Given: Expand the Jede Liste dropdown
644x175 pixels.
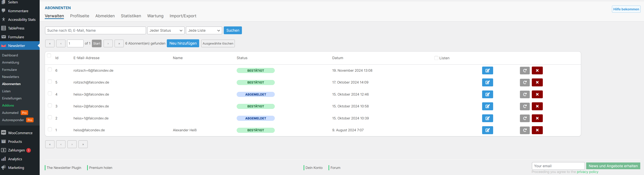Looking at the screenshot, I should [x=204, y=30].
